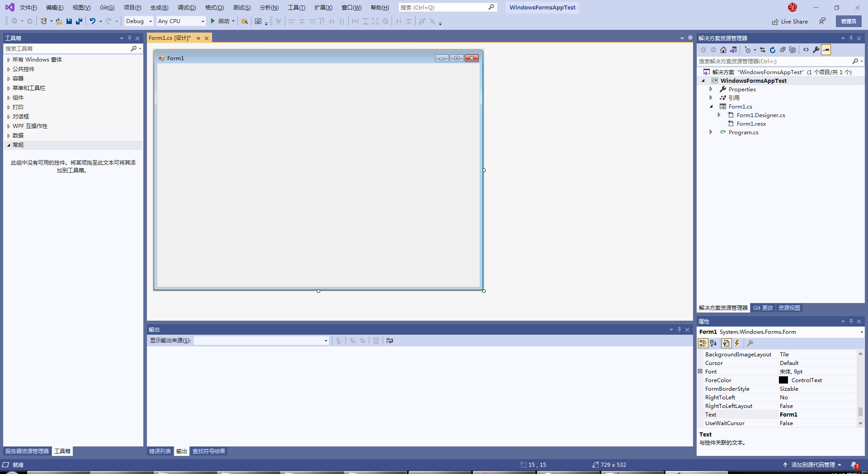This screenshot has height=474, width=868.
Task: Click the ForeColor black color swatch
Action: click(783, 380)
